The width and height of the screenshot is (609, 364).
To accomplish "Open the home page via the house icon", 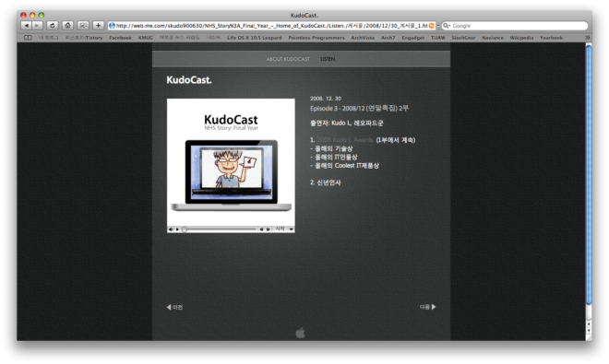I will (x=67, y=26).
